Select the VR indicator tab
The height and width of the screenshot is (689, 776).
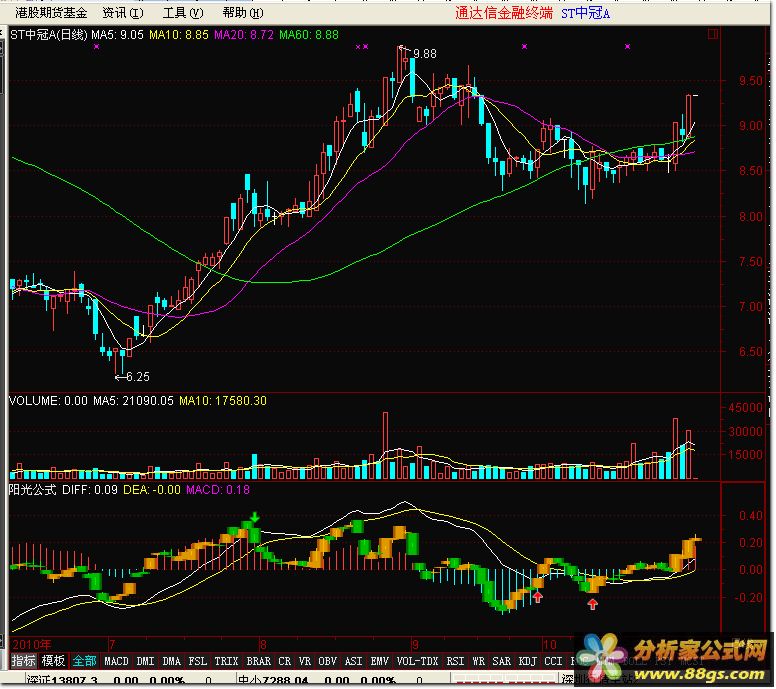click(305, 661)
